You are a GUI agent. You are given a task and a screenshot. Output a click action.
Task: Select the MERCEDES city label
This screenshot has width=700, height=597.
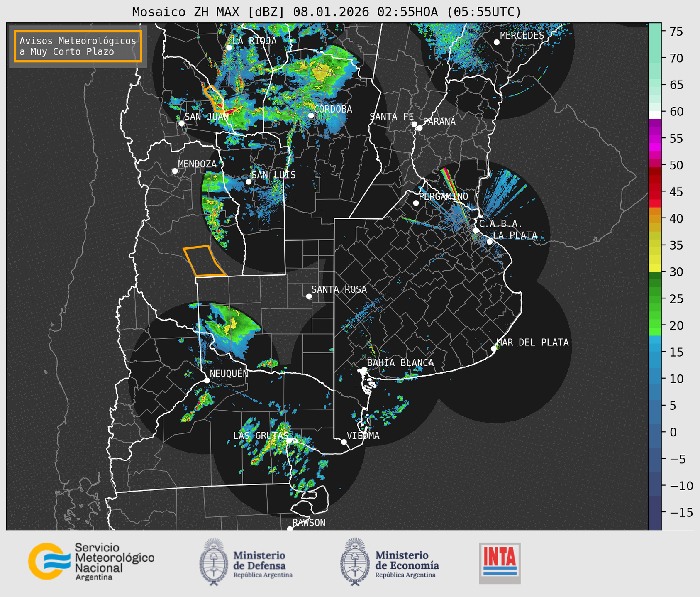(522, 36)
